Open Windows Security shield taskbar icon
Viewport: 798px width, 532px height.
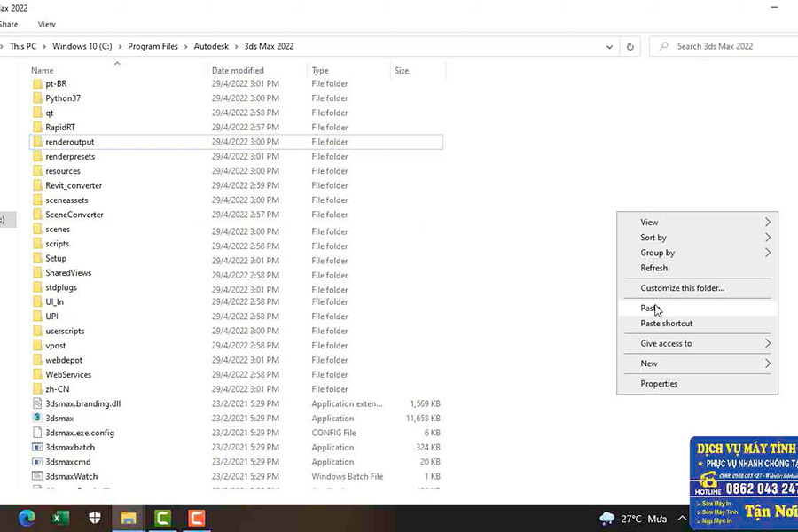point(95,518)
